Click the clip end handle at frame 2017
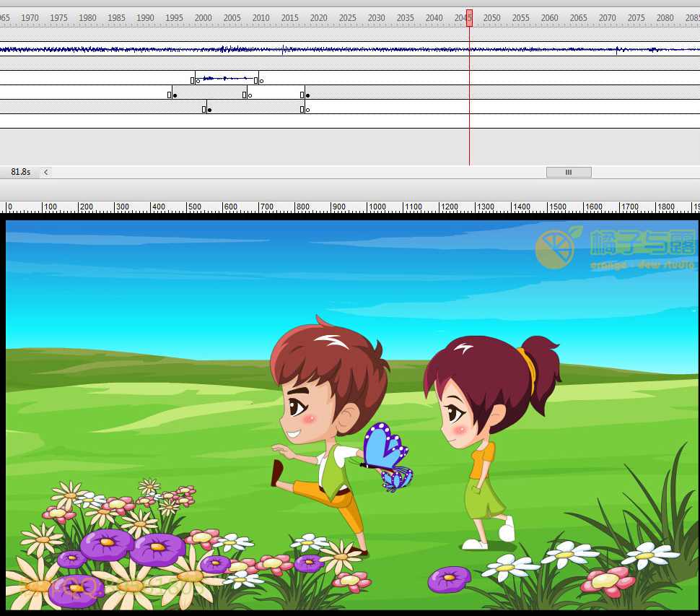Viewport: 700px width, 616px height. point(302,95)
